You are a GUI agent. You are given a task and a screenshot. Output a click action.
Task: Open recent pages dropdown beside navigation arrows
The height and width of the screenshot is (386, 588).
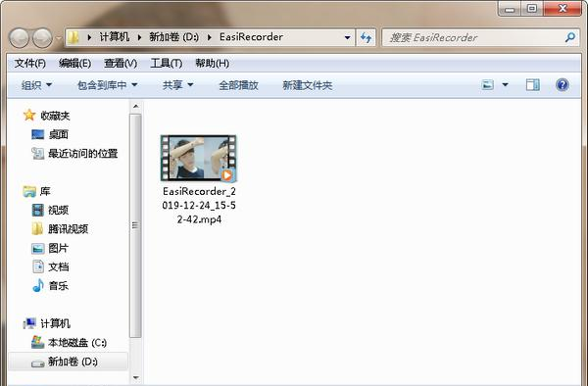click(59, 38)
